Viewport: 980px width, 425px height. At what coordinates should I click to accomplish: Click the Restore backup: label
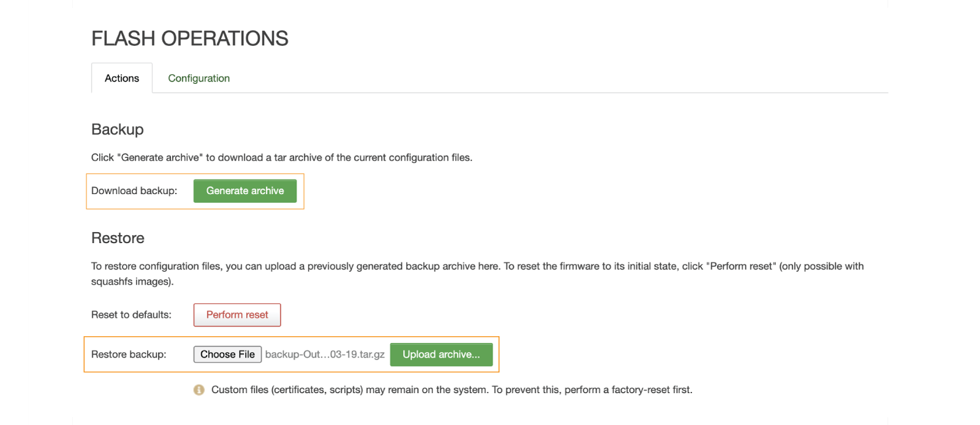pos(129,355)
